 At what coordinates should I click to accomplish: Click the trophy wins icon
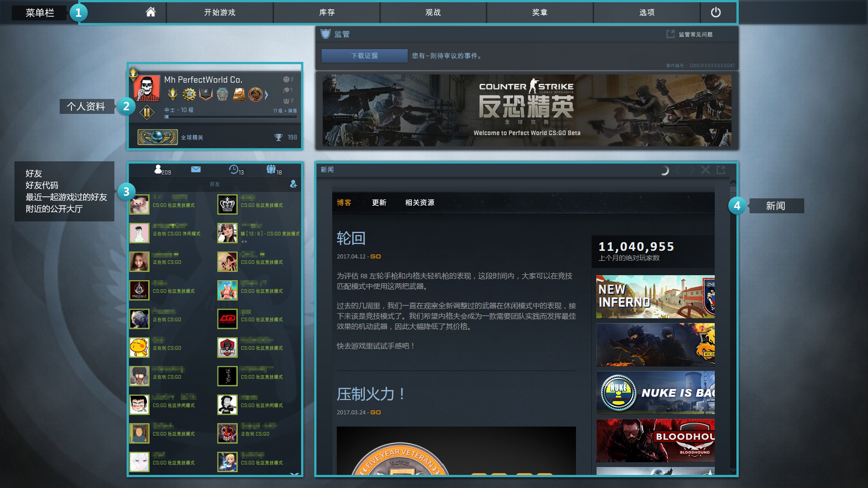pyautogui.click(x=278, y=137)
